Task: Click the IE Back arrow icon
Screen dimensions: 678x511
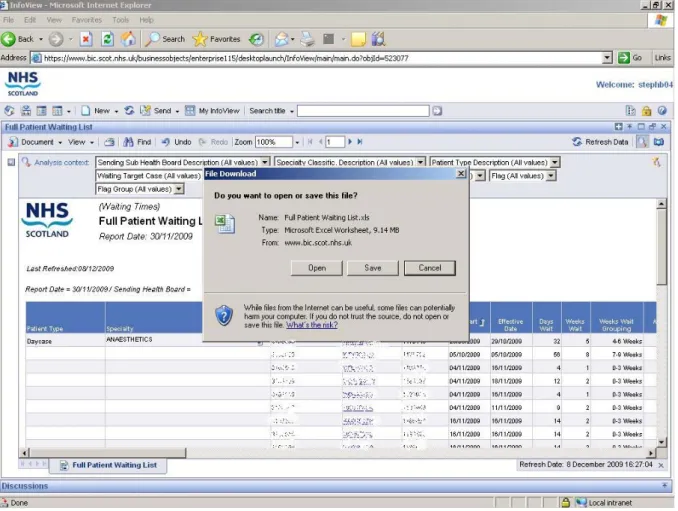Action: click(8, 39)
